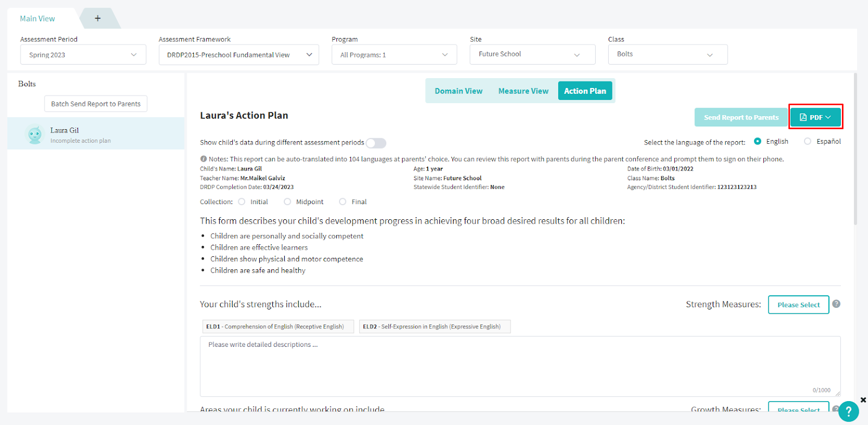Click info icon next to Strength Measures
This screenshot has height=425, width=868.
[836, 304]
